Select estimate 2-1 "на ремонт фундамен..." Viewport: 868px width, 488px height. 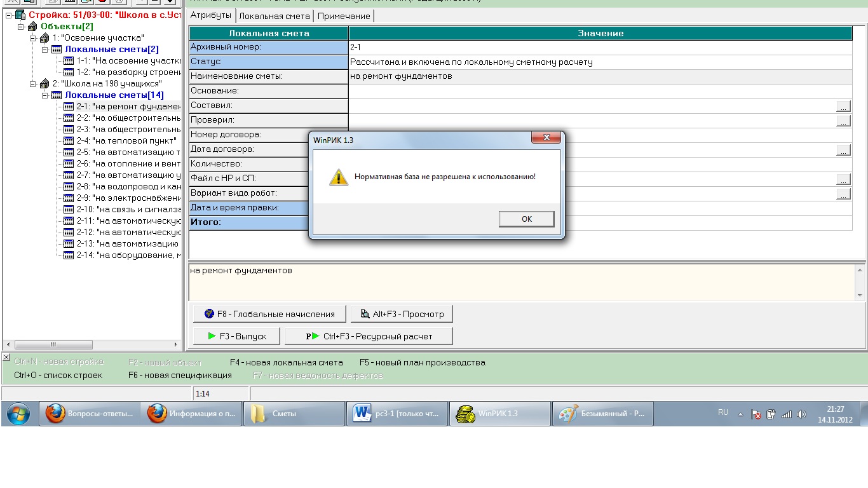[129, 106]
